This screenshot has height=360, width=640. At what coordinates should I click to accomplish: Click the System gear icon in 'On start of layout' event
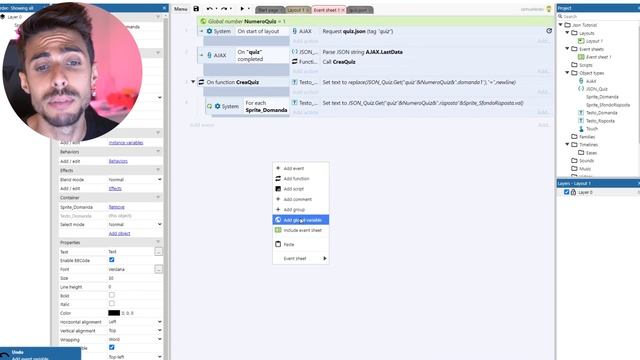click(209, 31)
